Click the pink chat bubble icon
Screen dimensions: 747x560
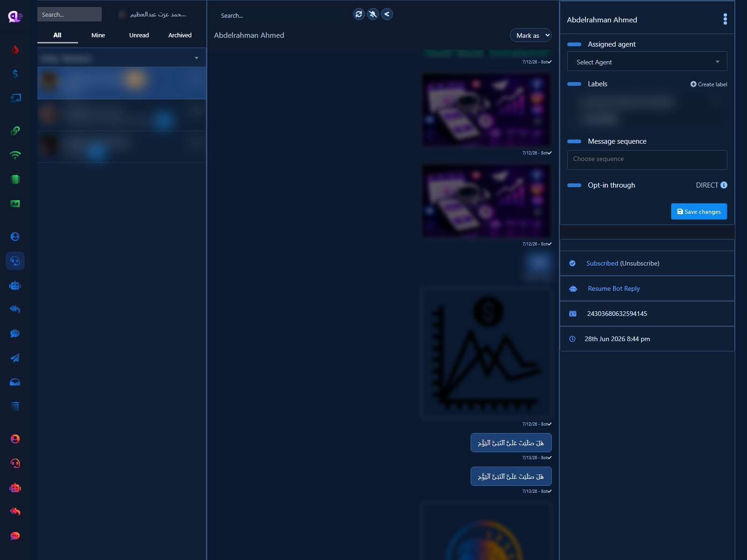click(x=15, y=536)
